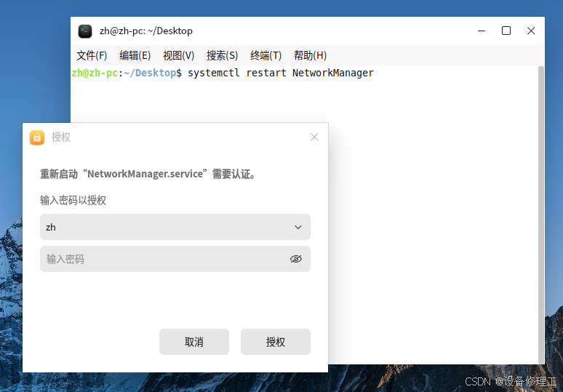Click the 授权 dialog title text
563x392 pixels.
coord(61,137)
